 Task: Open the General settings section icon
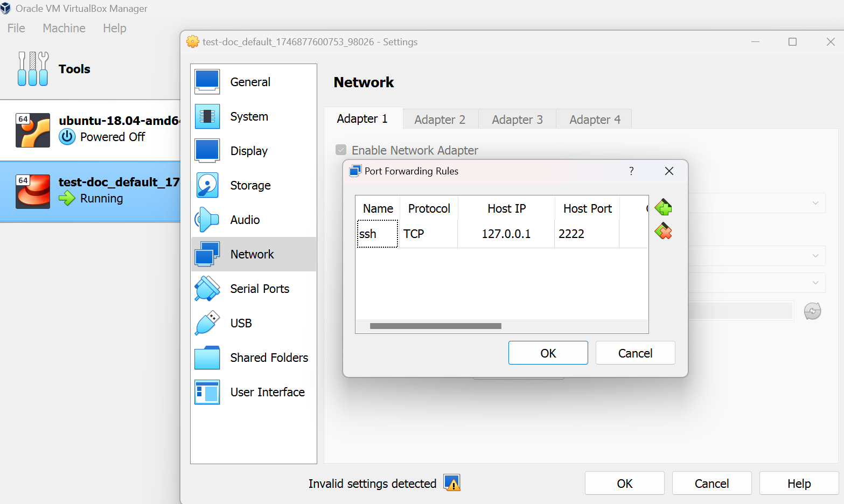(x=207, y=82)
